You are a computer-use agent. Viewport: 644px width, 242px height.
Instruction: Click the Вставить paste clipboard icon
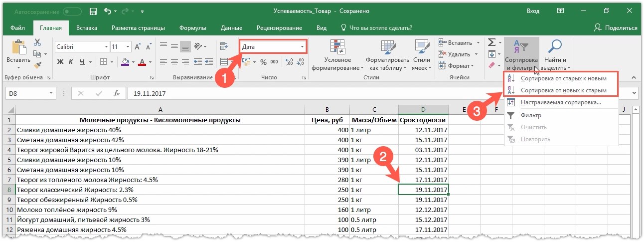coord(18,47)
